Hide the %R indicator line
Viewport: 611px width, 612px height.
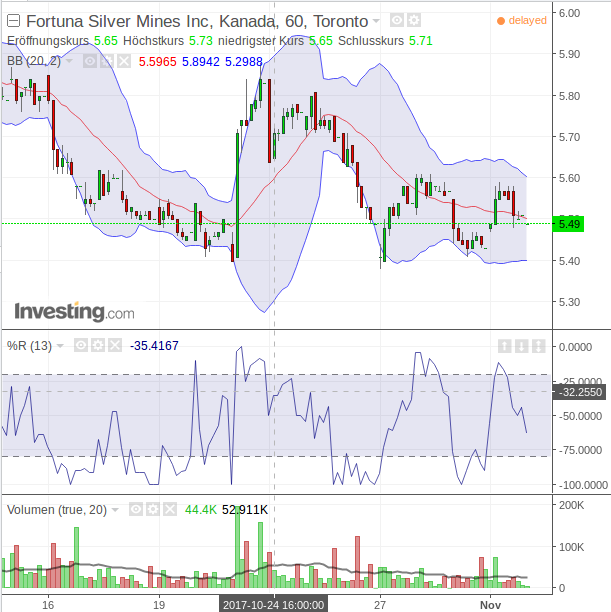pos(79,346)
